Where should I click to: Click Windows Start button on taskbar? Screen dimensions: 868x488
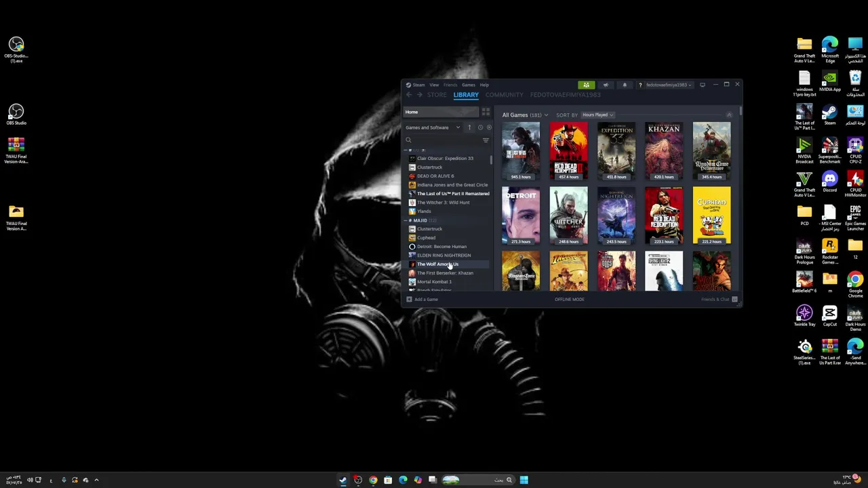tap(524, 480)
